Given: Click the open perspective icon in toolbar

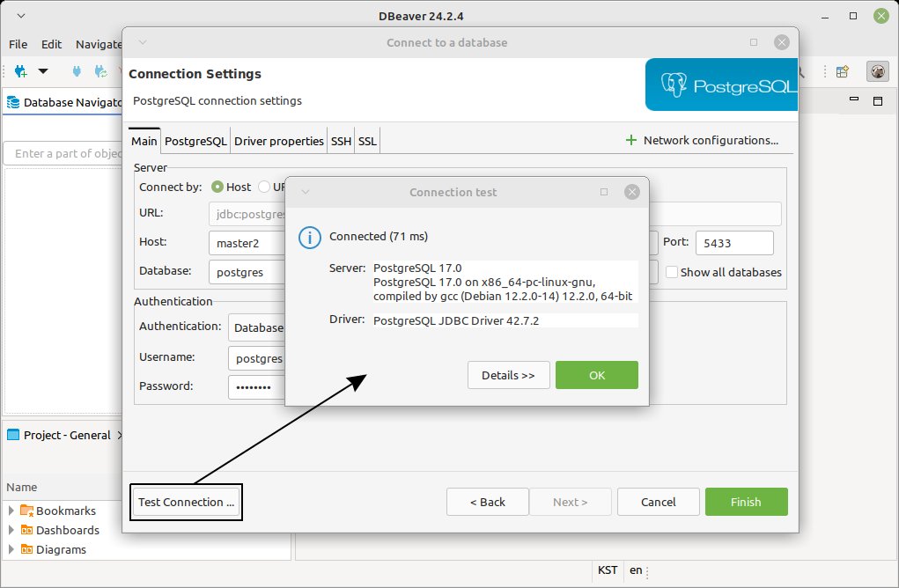Looking at the screenshot, I should [x=843, y=71].
